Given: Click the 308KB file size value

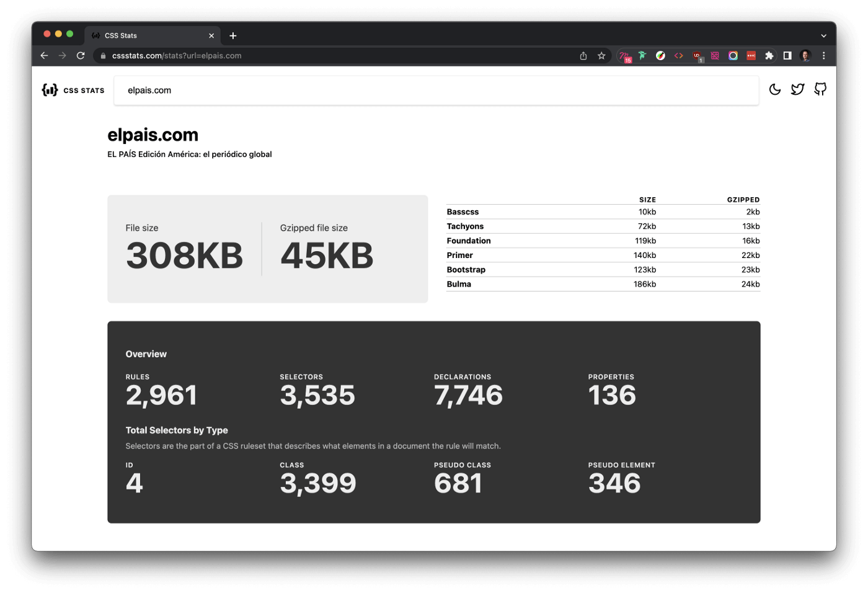Looking at the screenshot, I should pos(184,256).
